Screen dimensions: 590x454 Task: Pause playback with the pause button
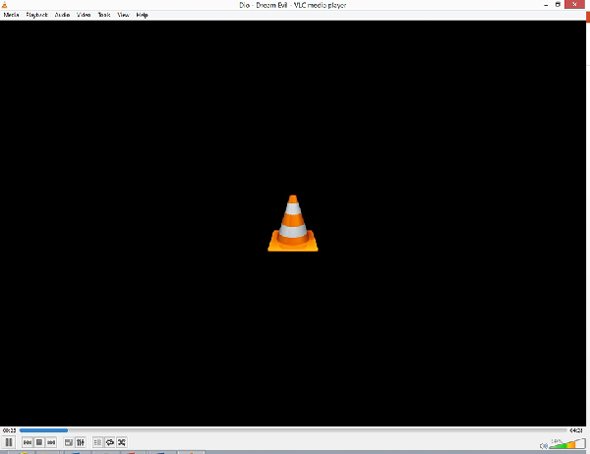(x=9, y=442)
